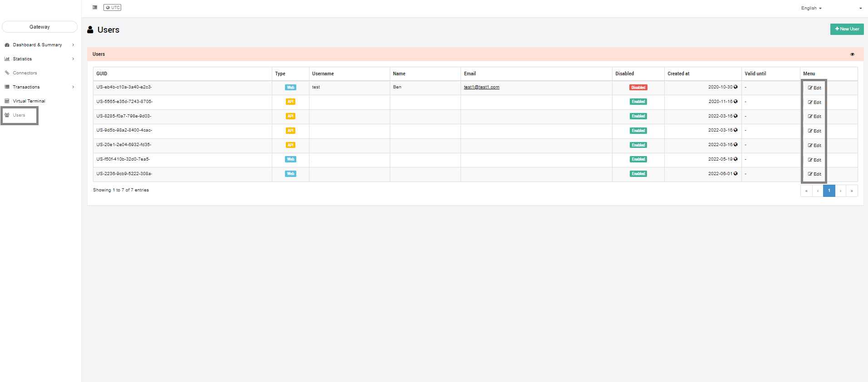Toggle the Users panel eye icon
The height and width of the screenshot is (382, 868).
pos(852,54)
